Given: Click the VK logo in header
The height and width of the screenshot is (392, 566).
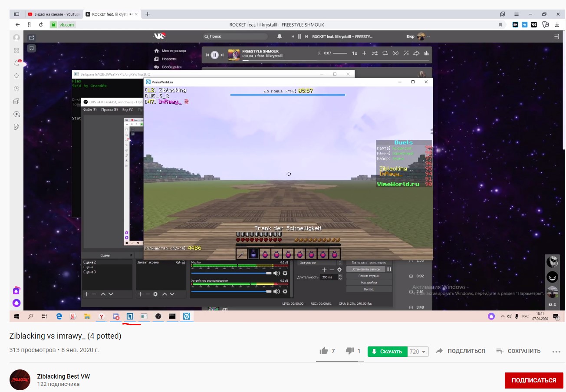Looking at the screenshot, I should pyautogui.click(x=159, y=36).
